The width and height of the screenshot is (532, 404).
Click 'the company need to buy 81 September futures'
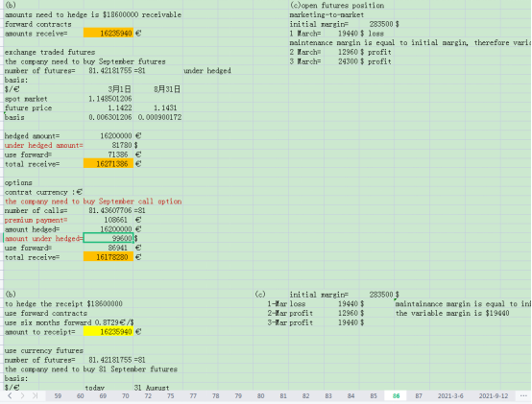point(91,369)
